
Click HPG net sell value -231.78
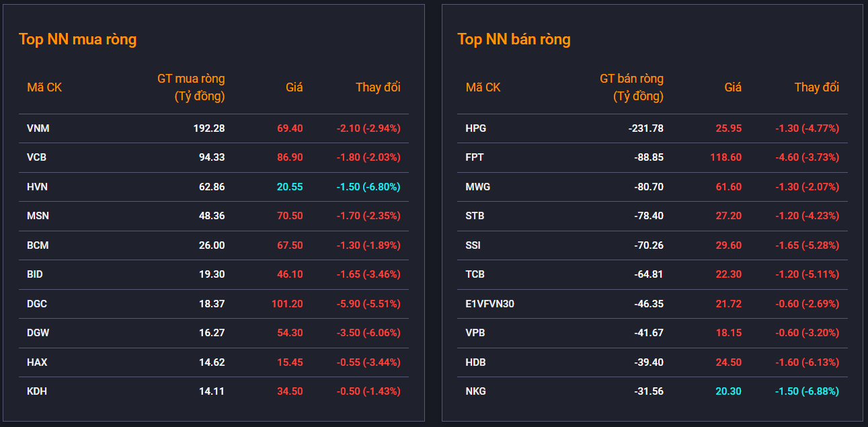pyautogui.click(x=646, y=128)
